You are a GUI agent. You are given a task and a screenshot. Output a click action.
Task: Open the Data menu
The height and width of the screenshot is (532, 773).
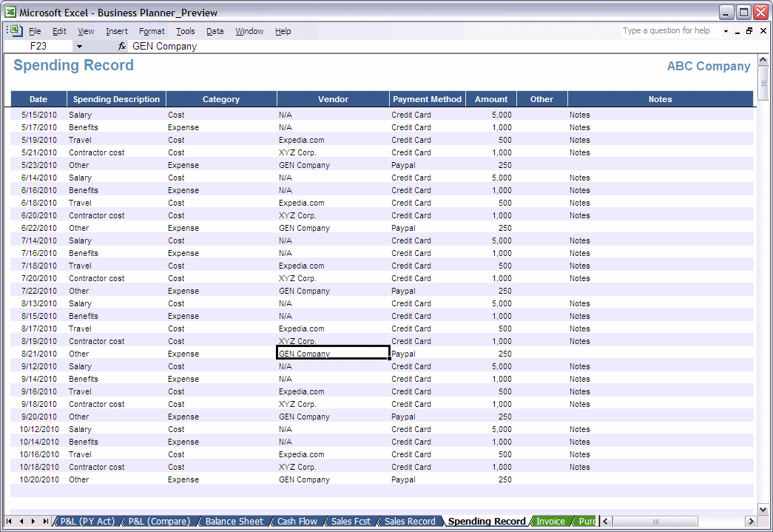pyautogui.click(x=215, y=31)
